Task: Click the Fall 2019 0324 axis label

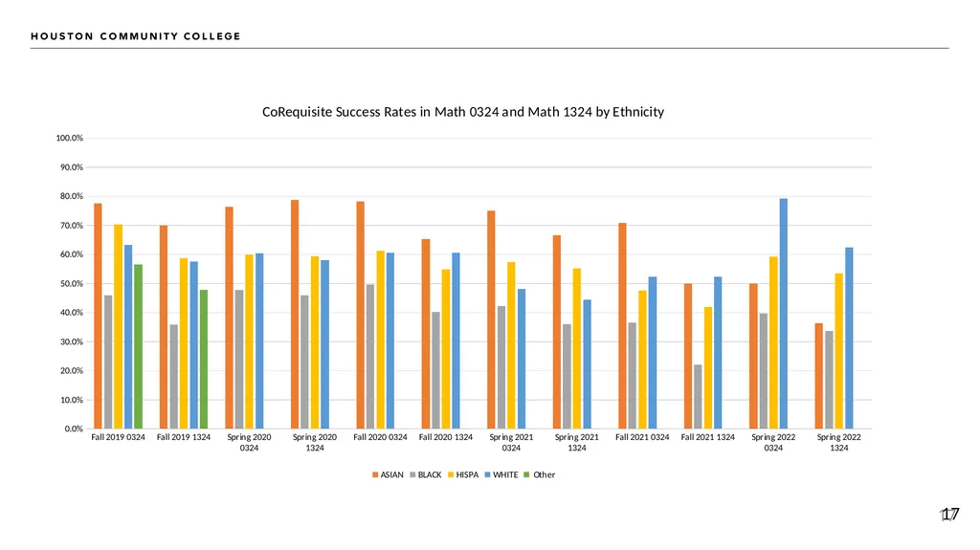Action: coord(118,437)
